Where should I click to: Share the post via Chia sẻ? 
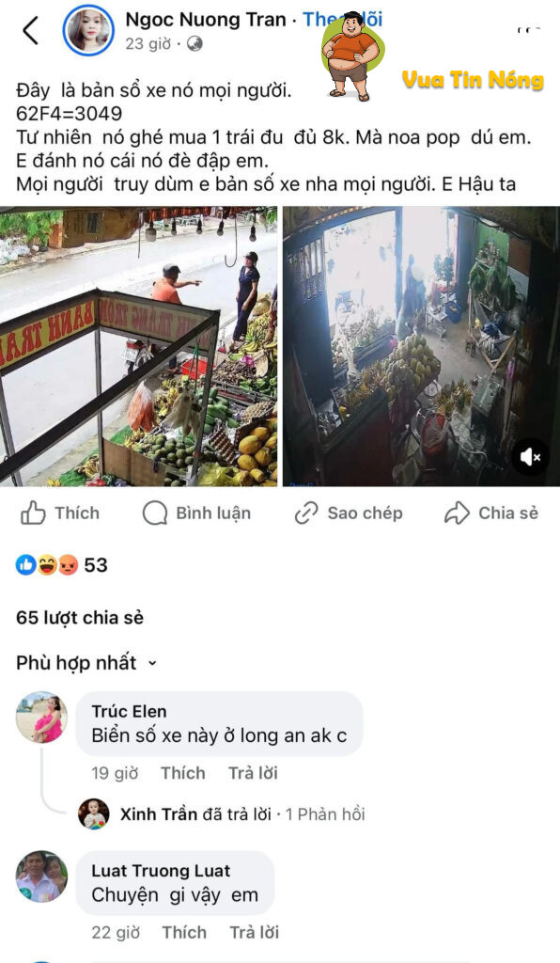click(491, 513)
